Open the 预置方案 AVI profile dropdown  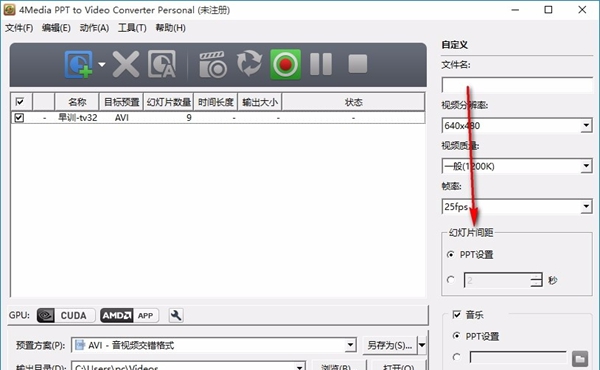pos(350,345)
